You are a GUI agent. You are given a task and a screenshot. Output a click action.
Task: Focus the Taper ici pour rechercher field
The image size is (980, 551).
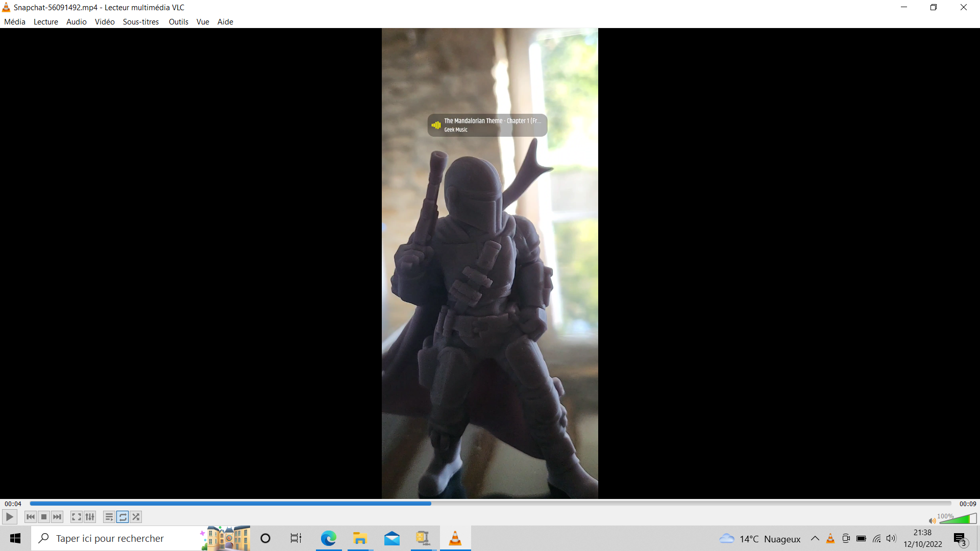(141, 538)
